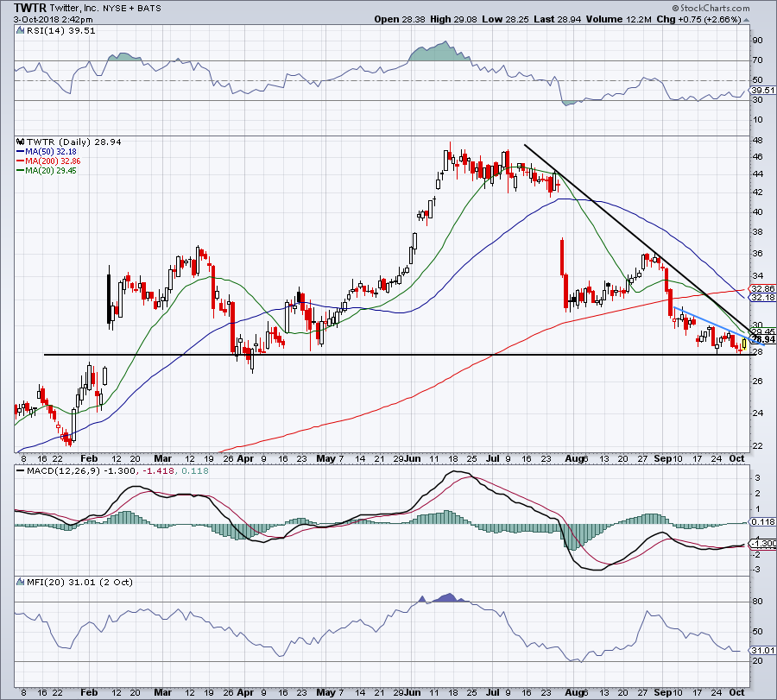Image resolution: width=777 pixels, height=700 pixels.
Task: Click the blue 32.18 price tag on axis
Action: coord(763,297)
